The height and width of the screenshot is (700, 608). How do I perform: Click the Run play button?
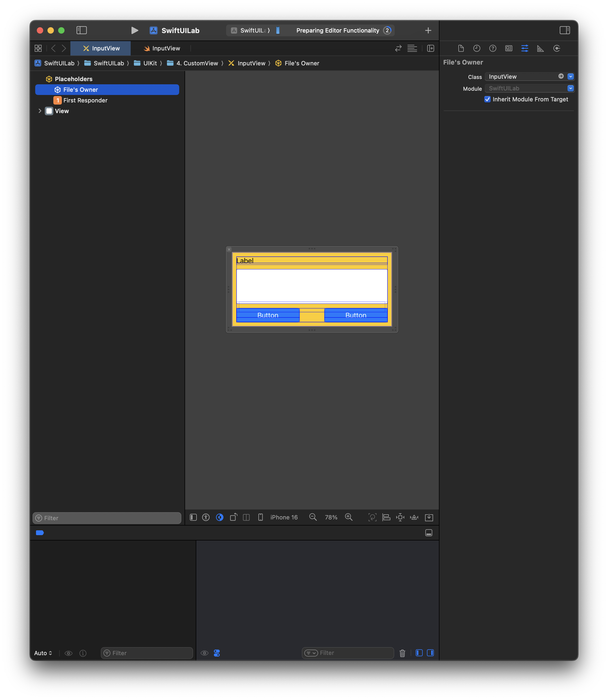click(x=134, y=31)
